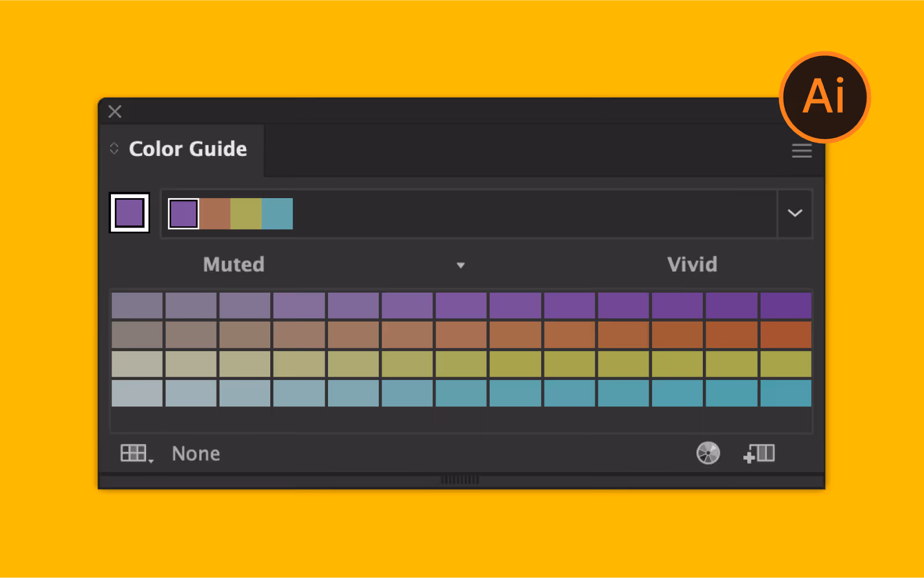The width and height of the screenshot is (924, 578).
Task: Click the Vivid label
Action: click(692, 264)
